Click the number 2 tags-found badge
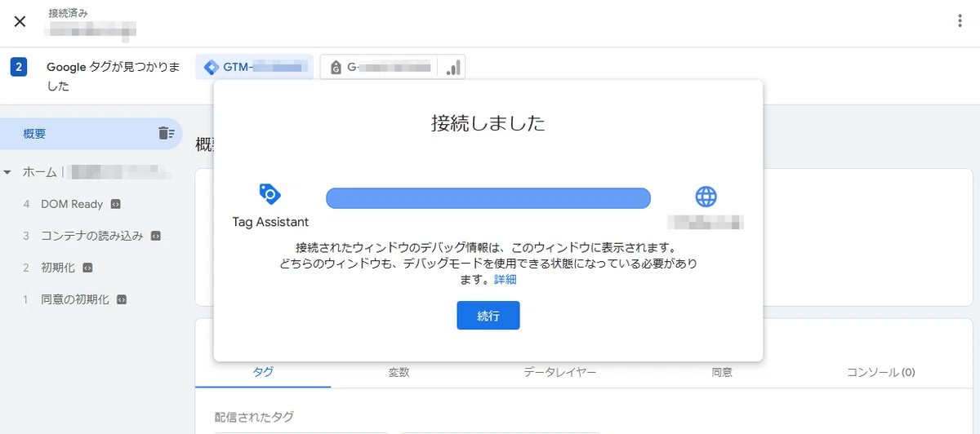 (x=20, y=67)
